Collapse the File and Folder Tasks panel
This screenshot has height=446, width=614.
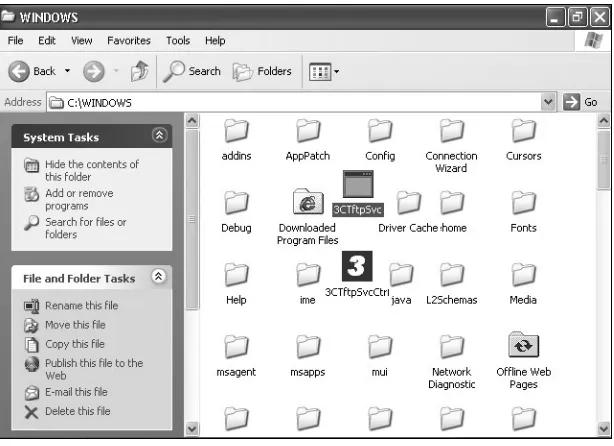[159, 276]
